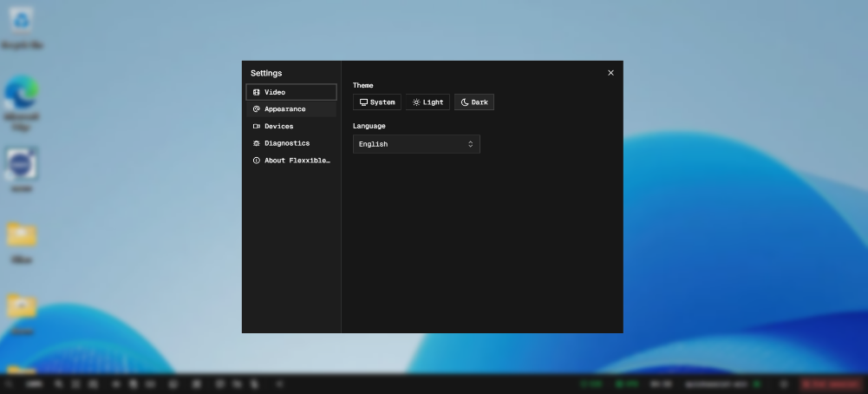Select Appearance in the settings sidebar
This screenshot has width=868, height=394.
pyautogui.click(x=291, y=109)
